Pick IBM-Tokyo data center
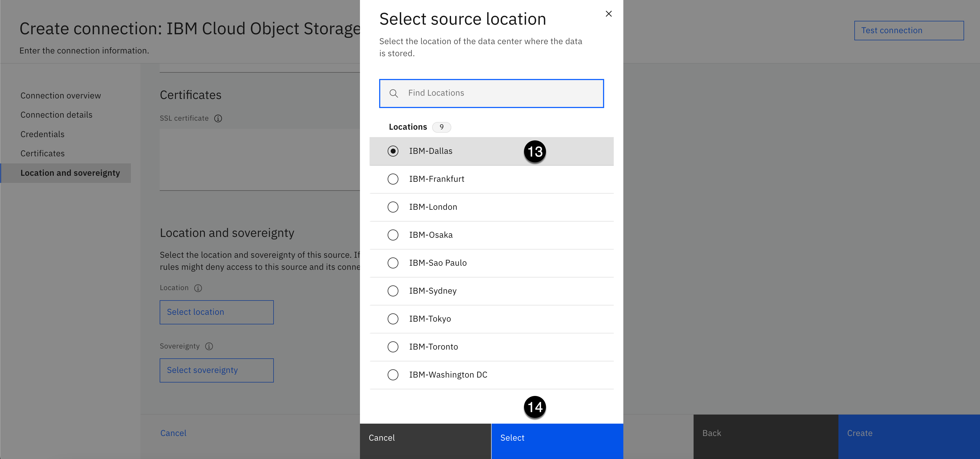The height and width of the screenshot is (459, 980). pyautogui.click(x=393, y=319)
